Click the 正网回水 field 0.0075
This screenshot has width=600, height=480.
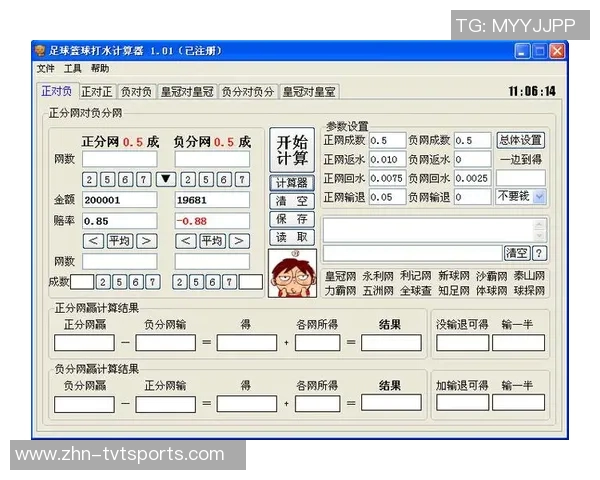(x=387, y=178)
